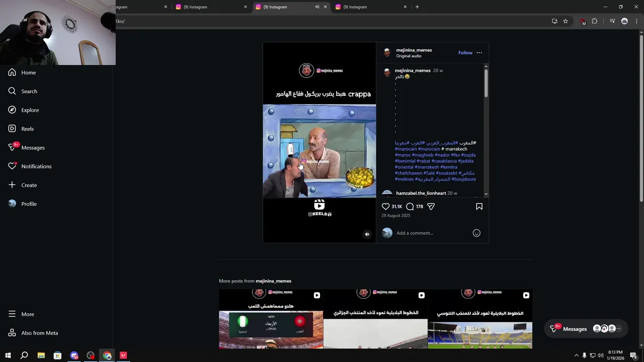Open Messages in left sidebar
Screen dimensions: 644x362
(27, 147)
